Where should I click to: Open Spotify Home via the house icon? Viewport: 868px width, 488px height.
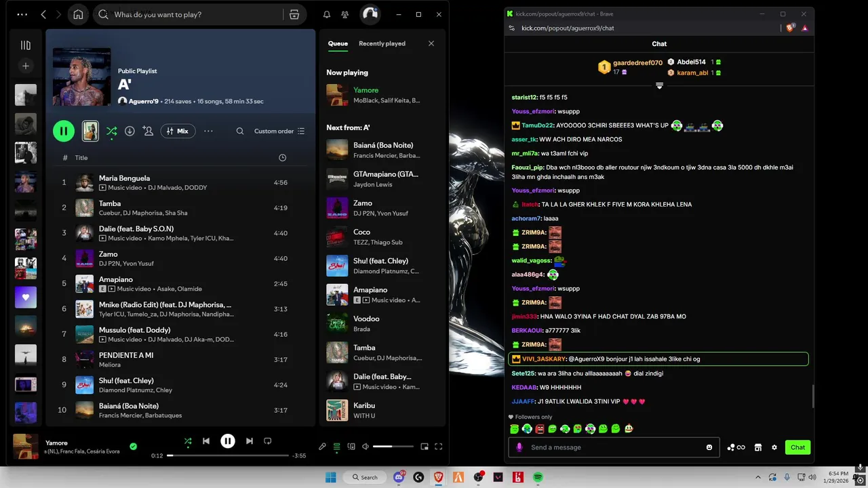coord(78,14)
